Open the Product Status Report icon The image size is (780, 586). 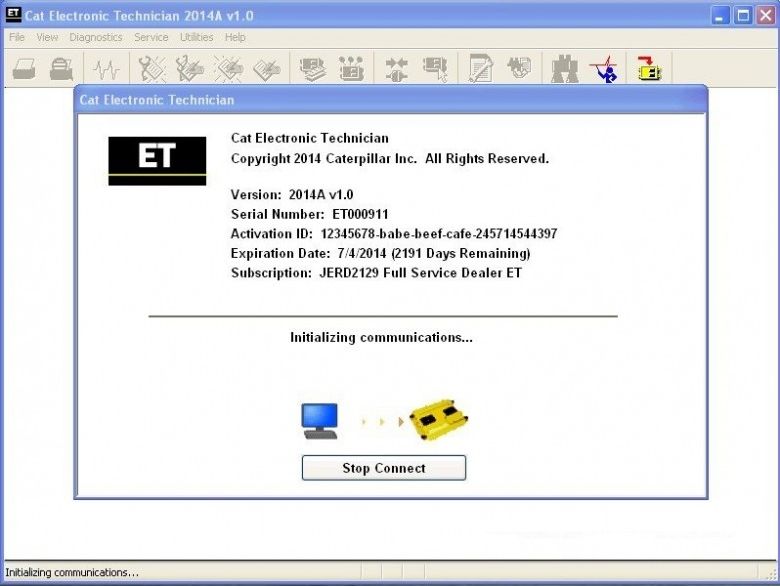(481, 69)
